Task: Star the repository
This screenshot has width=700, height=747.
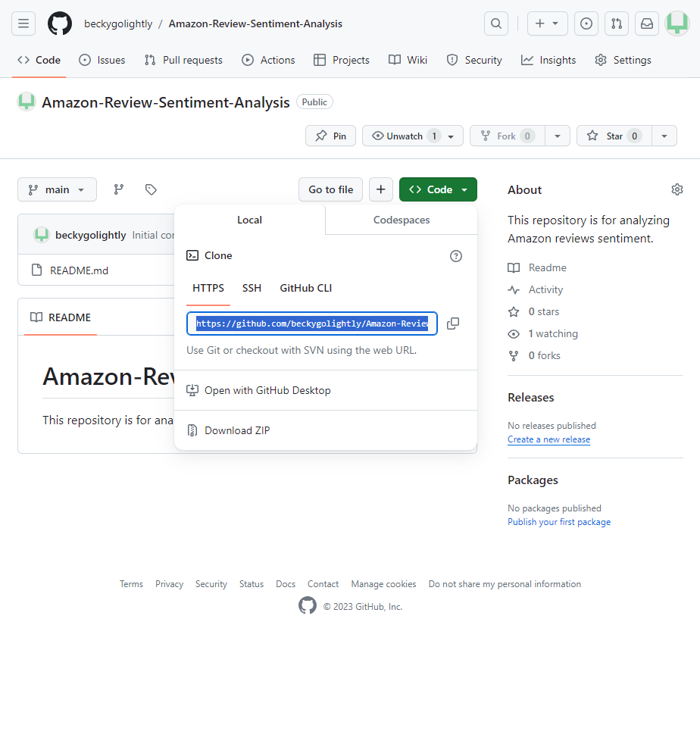Action: [x=614, y=136]
